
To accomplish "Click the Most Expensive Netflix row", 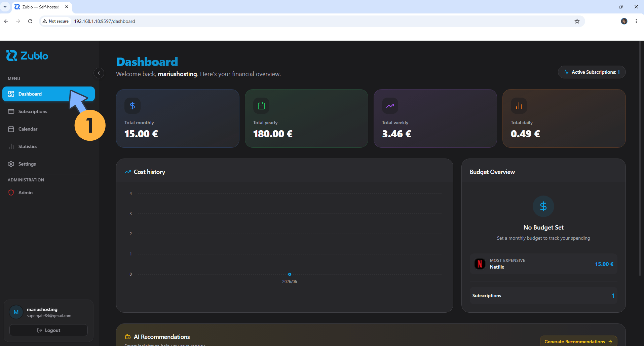I will 543,264.
